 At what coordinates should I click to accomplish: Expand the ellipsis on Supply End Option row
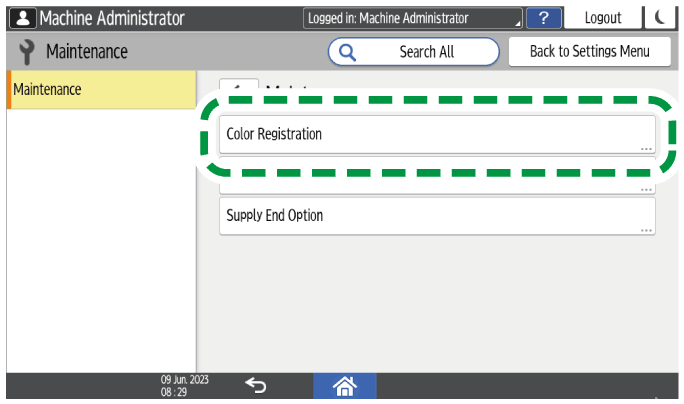point(646,229)
